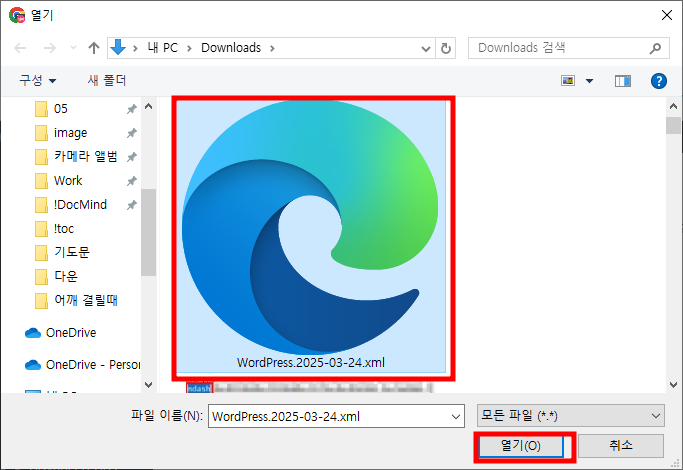The height and width of the screenshot is (470, 683).
Task: Click the pin icon next to image
Action: [x=132, y=133]
